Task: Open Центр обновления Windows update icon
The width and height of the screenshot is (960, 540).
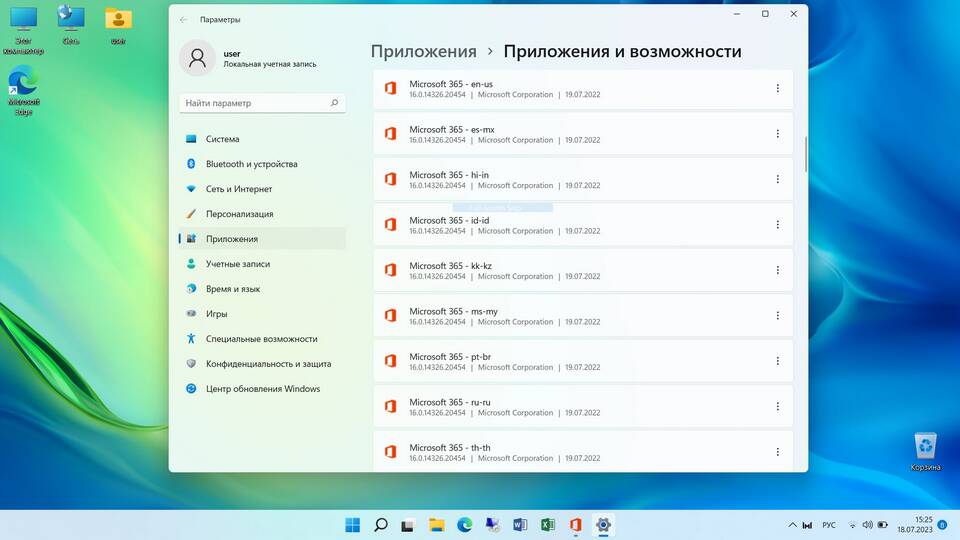Action: click(x=191, y=389)
